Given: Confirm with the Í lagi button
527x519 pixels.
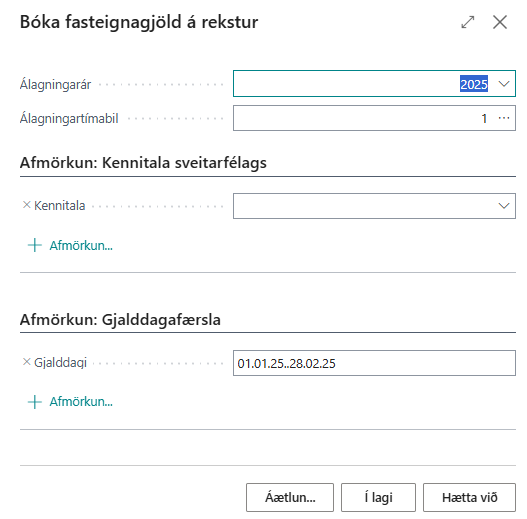Looking at the screenshot, I should pos(378,497).
